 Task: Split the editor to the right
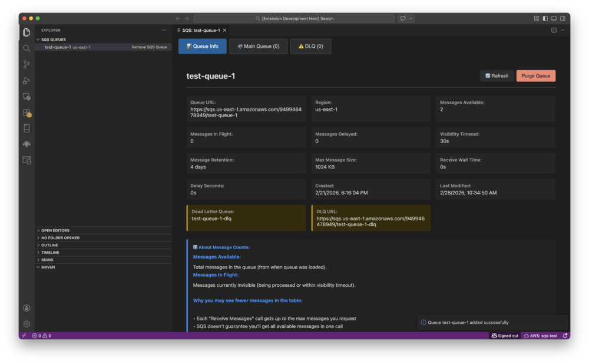[554, 30]
